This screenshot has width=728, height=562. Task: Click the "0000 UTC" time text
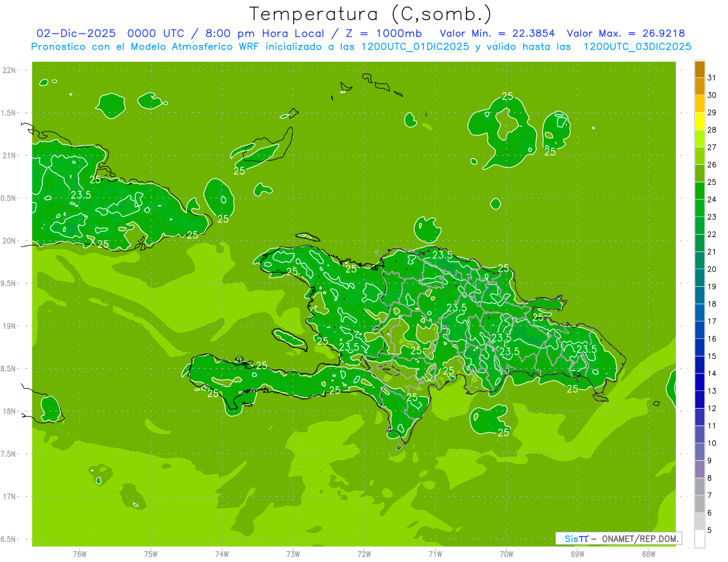pyautogui.click(x=156, y=33)
